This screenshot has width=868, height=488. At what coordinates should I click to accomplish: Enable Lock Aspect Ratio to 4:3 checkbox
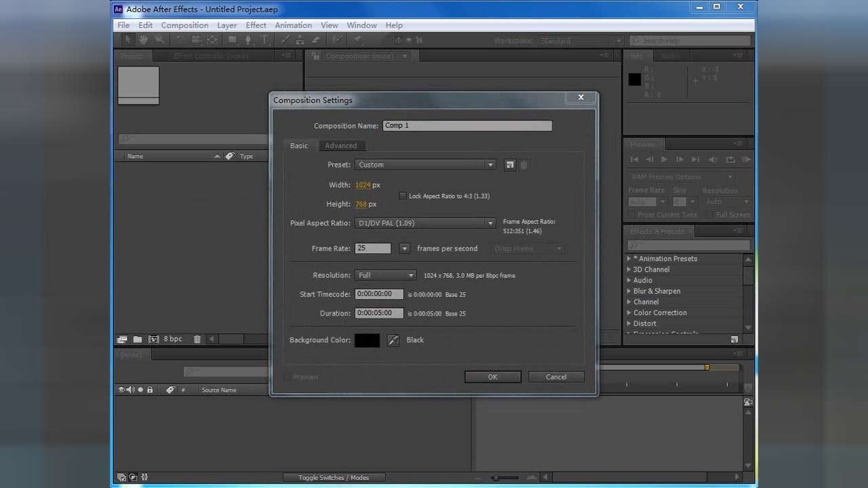403,196
